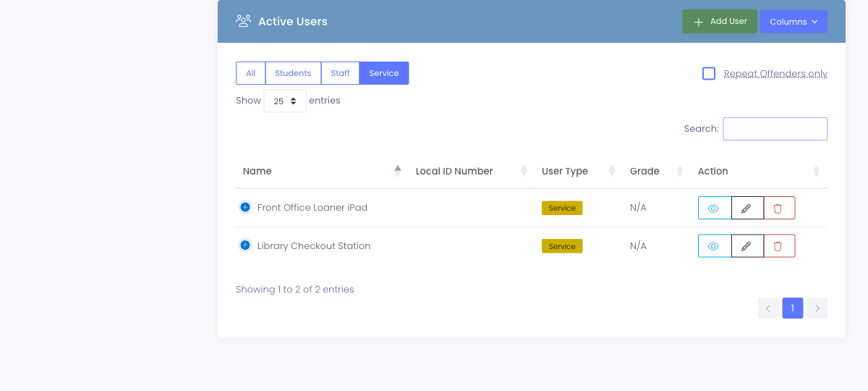Expand the Library Checkout Station row details
868x391 pixels.
[x=244, y=245]
